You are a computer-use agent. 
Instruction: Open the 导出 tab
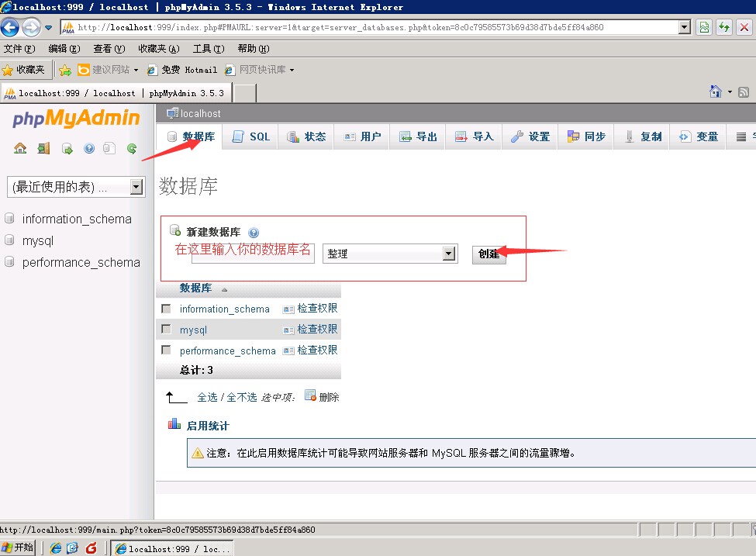[418, 137]
